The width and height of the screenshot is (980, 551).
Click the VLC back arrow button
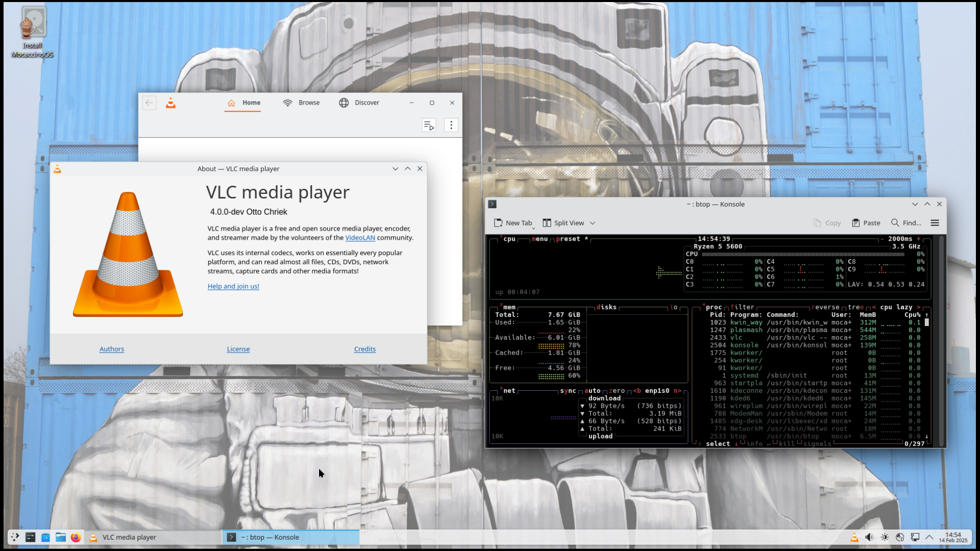(149, 103)
